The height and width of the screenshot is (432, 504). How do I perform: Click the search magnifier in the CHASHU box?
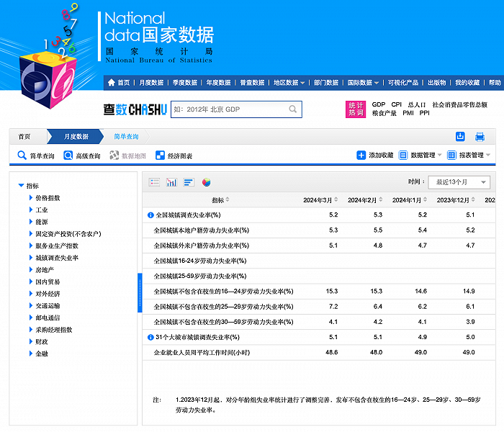pos(292,109)
